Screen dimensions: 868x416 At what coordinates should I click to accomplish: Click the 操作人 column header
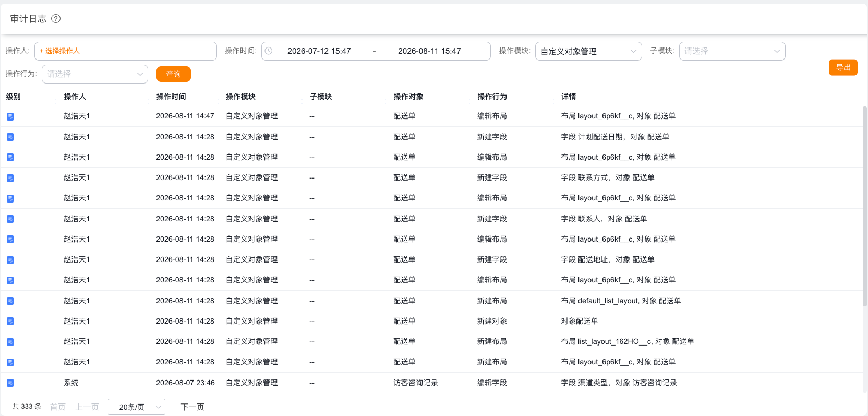[x=75, y=97]
